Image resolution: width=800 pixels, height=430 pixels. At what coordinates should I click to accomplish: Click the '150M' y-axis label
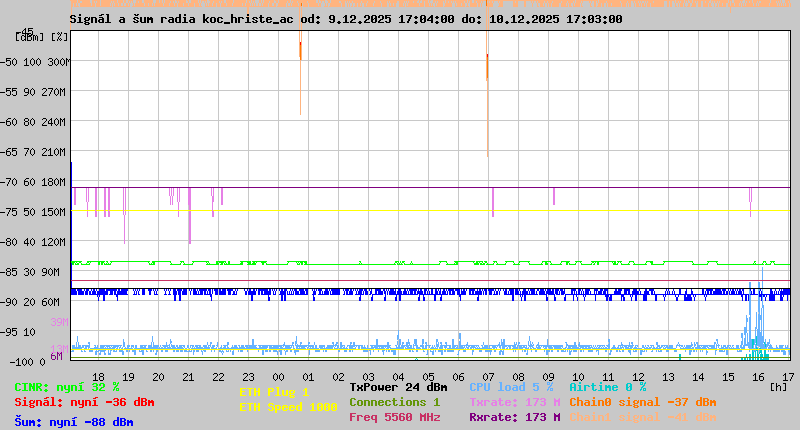point(55,212)
